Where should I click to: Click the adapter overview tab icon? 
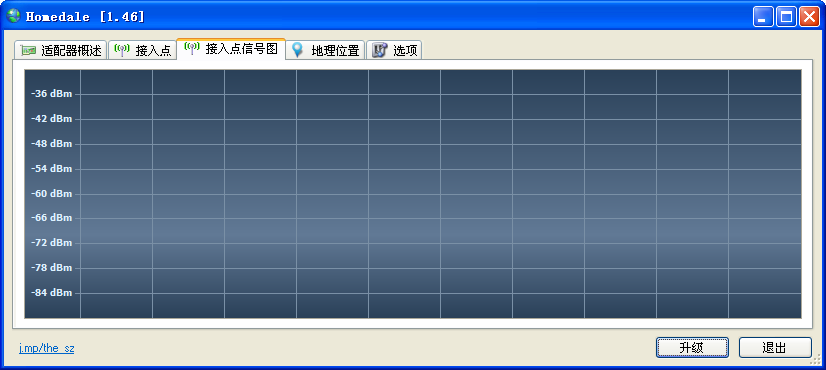point(28,51)
